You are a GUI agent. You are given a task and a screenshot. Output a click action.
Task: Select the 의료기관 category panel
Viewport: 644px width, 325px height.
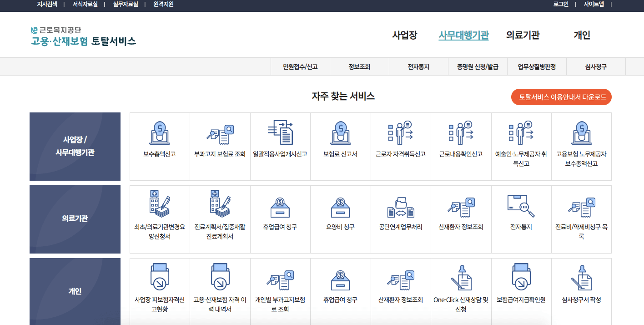point(75,219)
